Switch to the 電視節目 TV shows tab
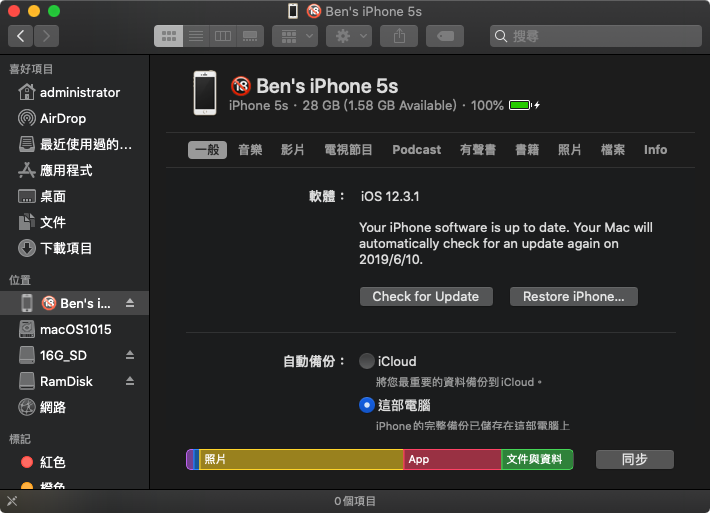The image size is (710, 513). coord(348,149)
